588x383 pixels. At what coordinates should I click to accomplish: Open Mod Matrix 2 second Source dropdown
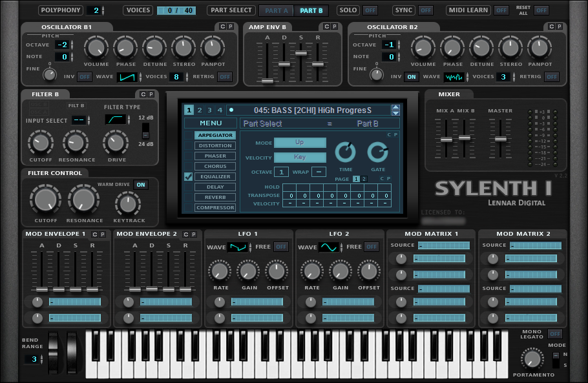click(x=536, y=289)
